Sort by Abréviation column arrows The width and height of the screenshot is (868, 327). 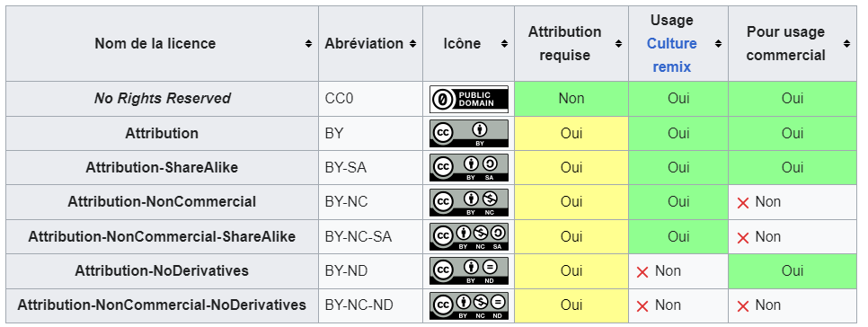412,44
